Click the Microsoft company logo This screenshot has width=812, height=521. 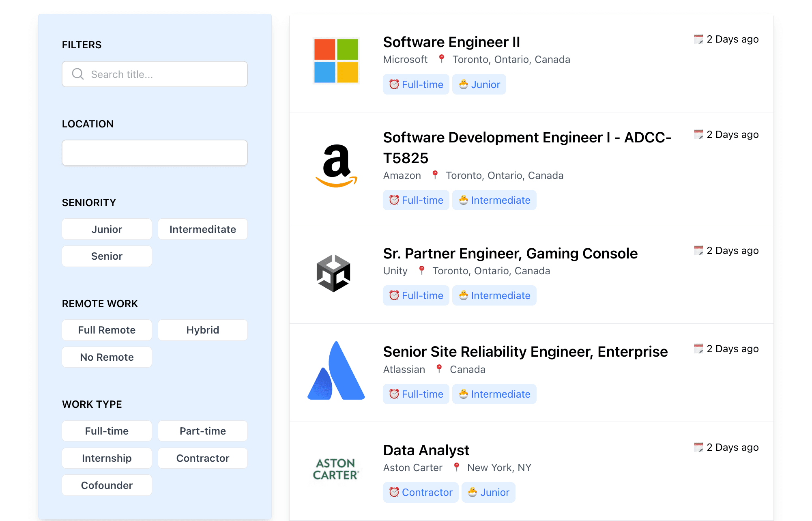coord(336,61)
